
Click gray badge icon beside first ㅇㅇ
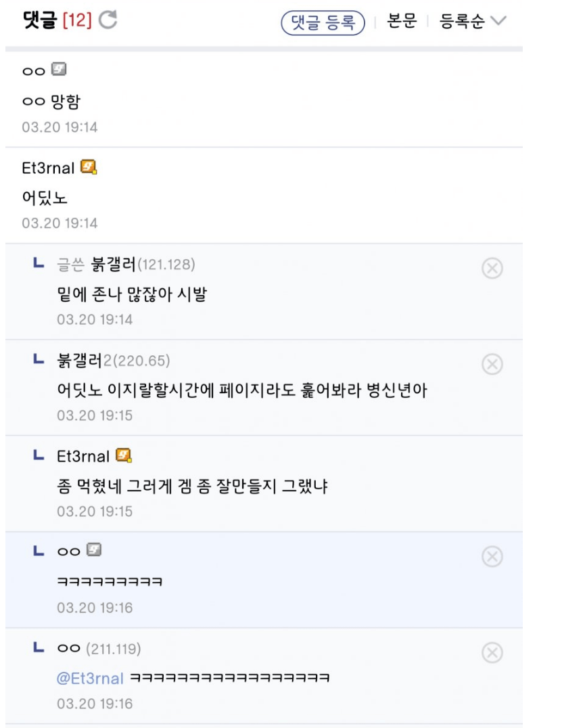[x=60, y=70]
